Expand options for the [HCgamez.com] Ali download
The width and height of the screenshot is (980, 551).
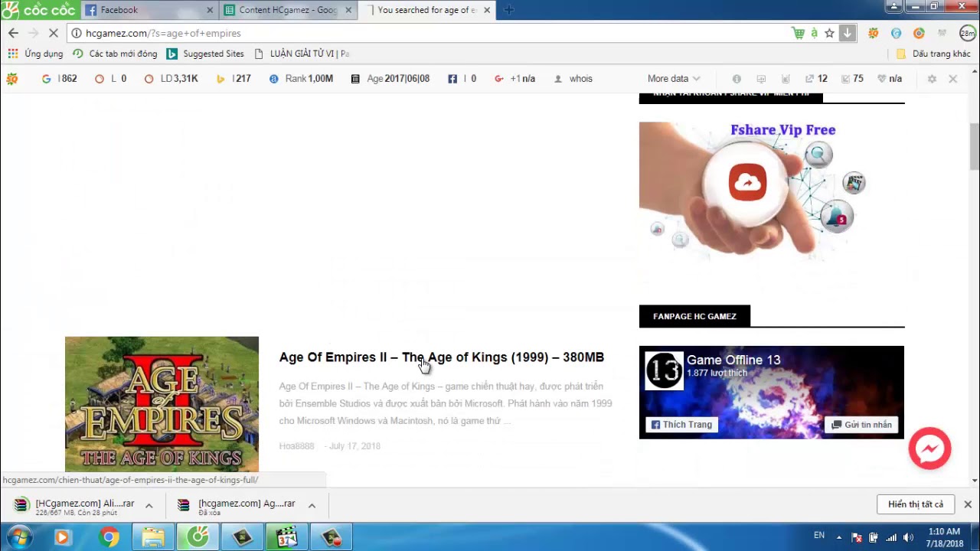tap(149, 505)
